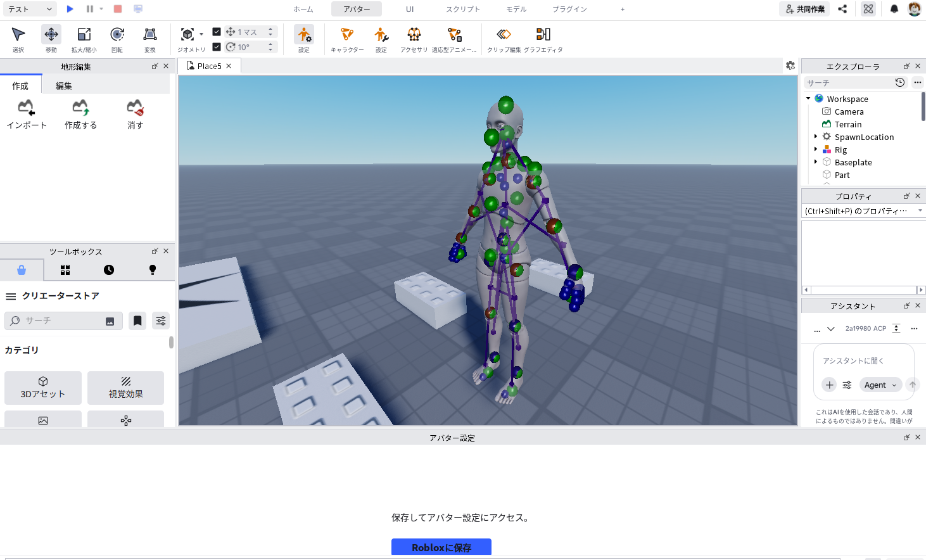Viewport: 926px width, 560px height.
Task: Click the Explorer filter history icon
Action: click(x=899, y=82)
